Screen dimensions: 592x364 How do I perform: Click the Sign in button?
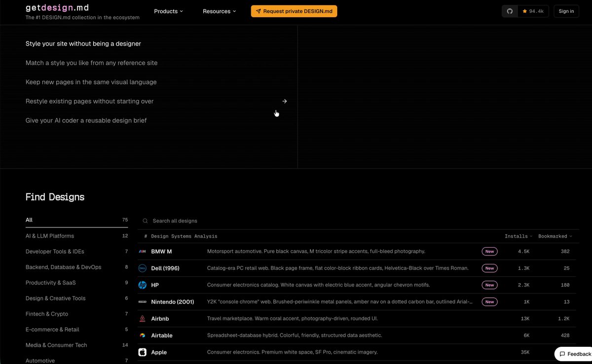pos(566,11)
